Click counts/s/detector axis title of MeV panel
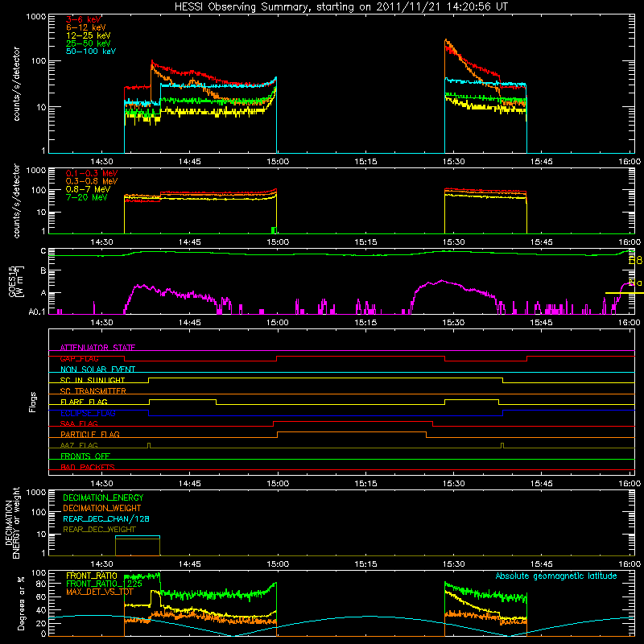 (16, 200)
